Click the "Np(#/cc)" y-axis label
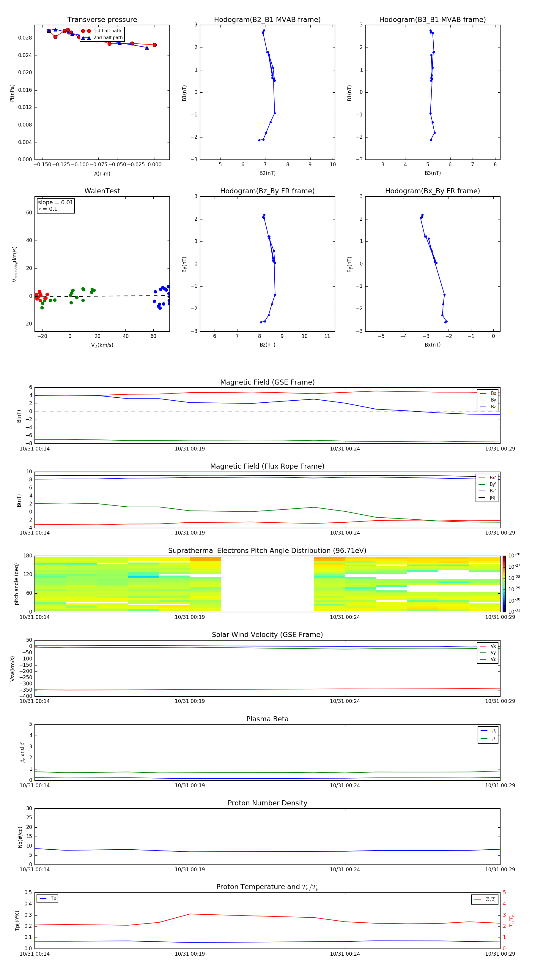The width and height of the screenshot is (535, 980). [x=20, y=837]
